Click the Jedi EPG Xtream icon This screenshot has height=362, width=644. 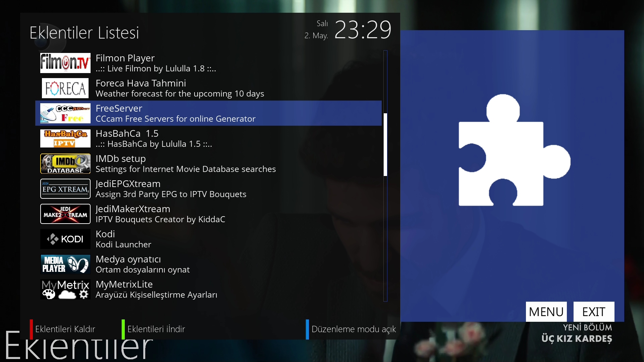65,189
